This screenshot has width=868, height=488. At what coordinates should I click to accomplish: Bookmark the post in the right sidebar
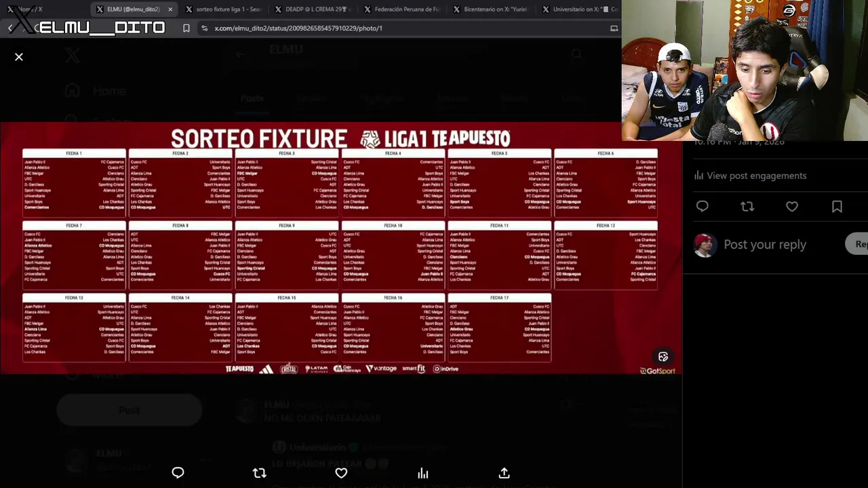point(837,207)
